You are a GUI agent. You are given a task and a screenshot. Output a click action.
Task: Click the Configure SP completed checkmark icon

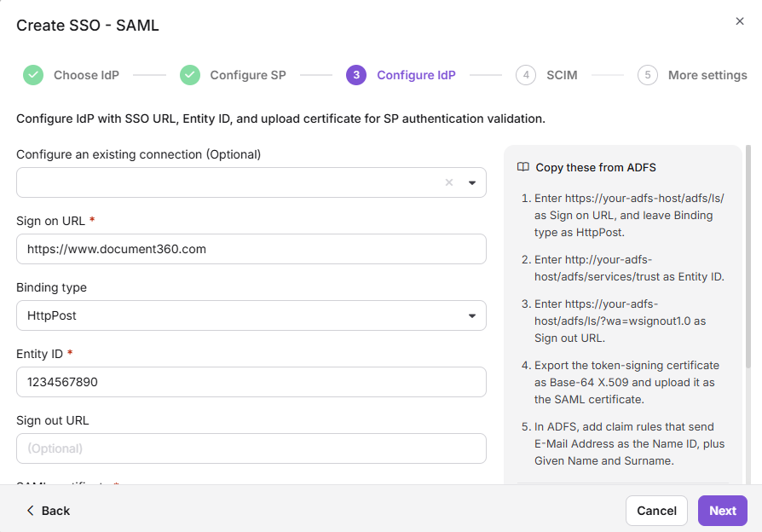190,75
